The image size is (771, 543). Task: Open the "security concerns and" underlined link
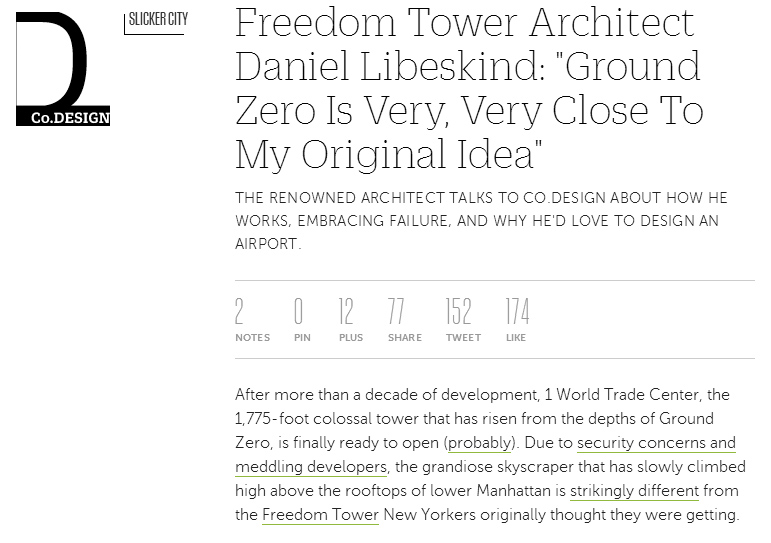656,442
